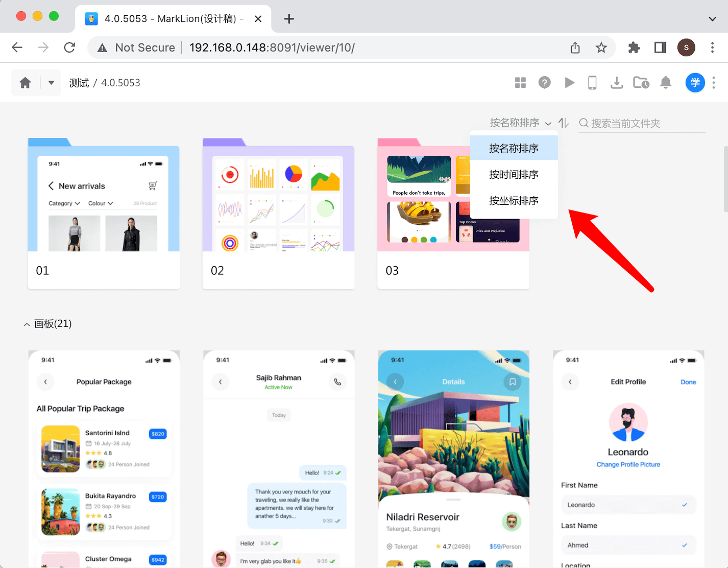Bookmark this page with the star icon
This screenshot has width=728, height=568.
[601, 48]
